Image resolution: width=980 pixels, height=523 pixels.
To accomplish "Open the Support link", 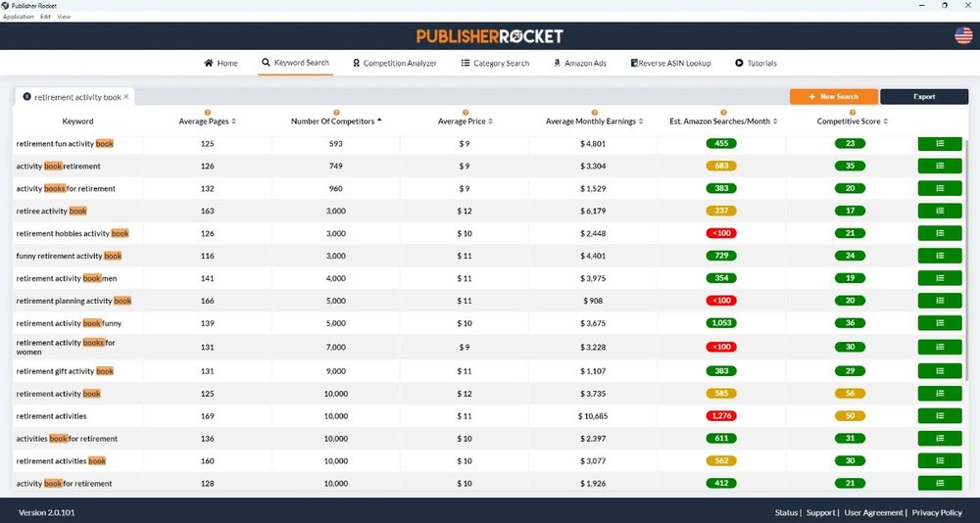I will [x=820, y=512].
